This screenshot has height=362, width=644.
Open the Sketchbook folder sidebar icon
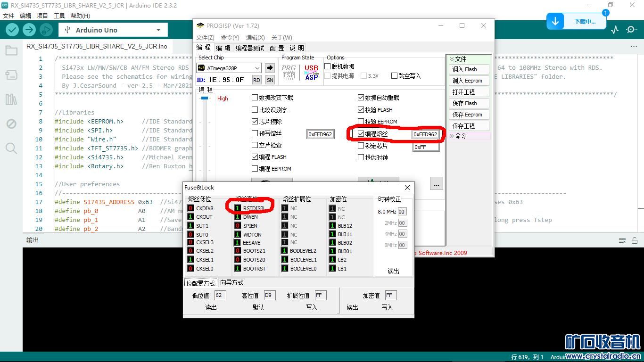coord(11,50)
